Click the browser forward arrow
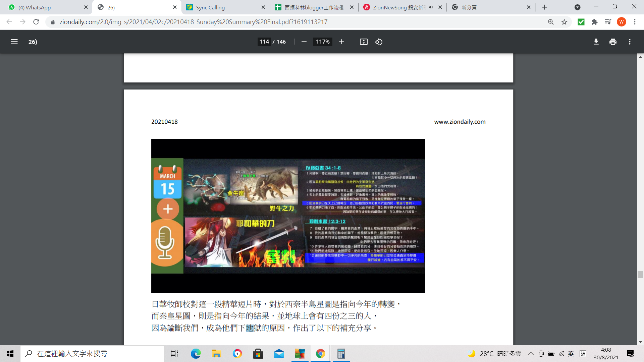This screenshot has height=362, width=644. (x=22, y=22)
